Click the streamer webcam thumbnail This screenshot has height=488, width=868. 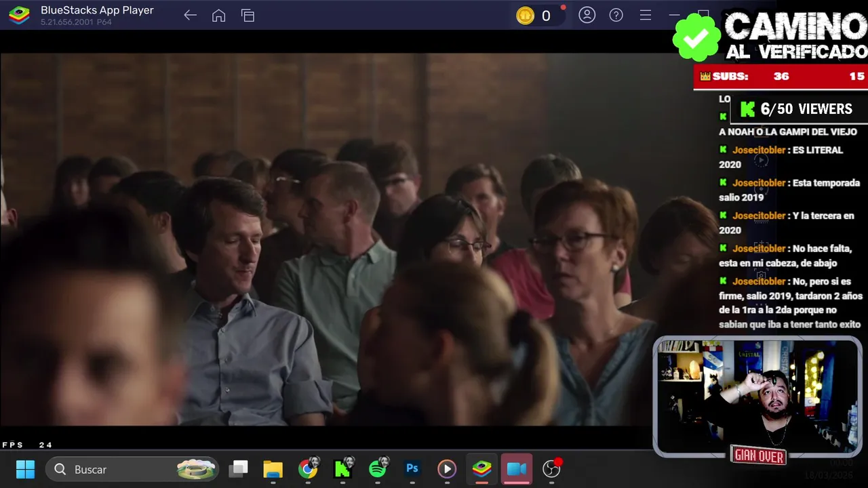click(757, 397)
